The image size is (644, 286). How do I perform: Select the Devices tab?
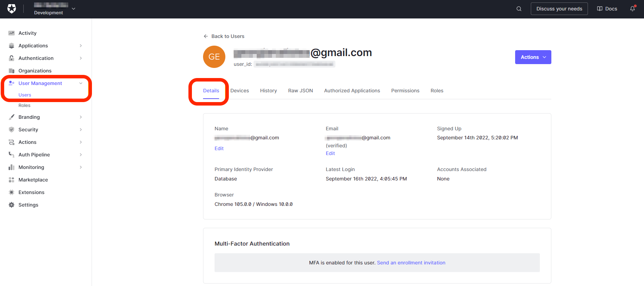(240, 91)
